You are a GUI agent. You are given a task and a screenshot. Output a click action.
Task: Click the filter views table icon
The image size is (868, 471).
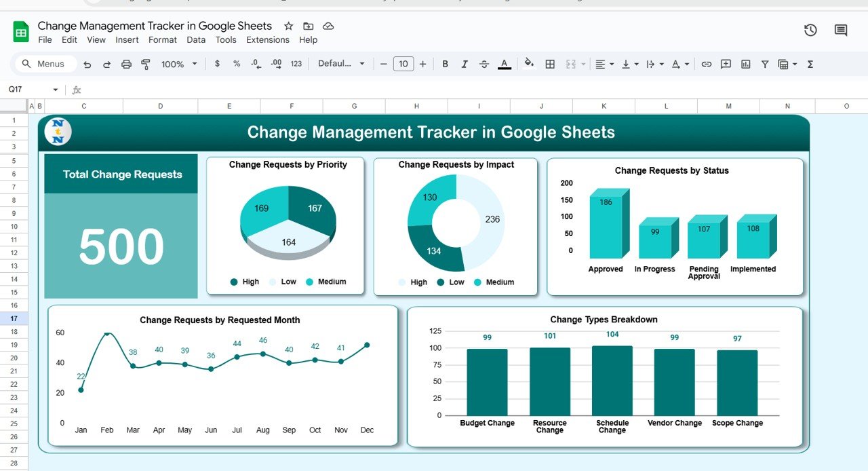click(x=783, y=64)
